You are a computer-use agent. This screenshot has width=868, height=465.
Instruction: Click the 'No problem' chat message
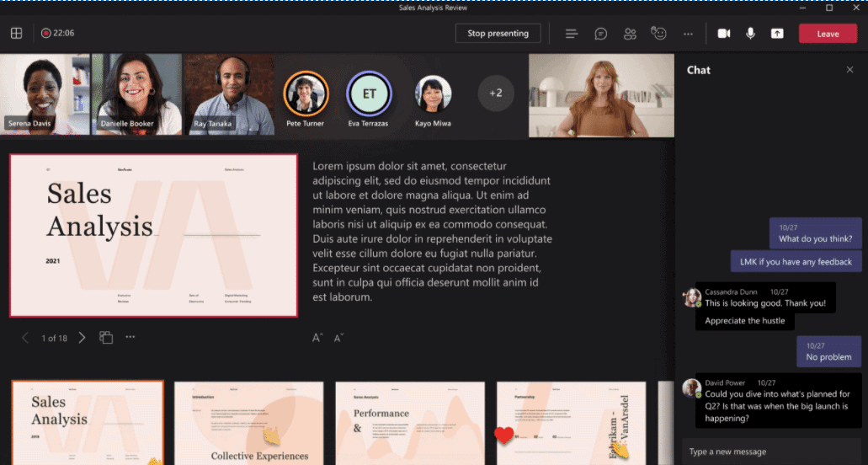pos(828,351)
